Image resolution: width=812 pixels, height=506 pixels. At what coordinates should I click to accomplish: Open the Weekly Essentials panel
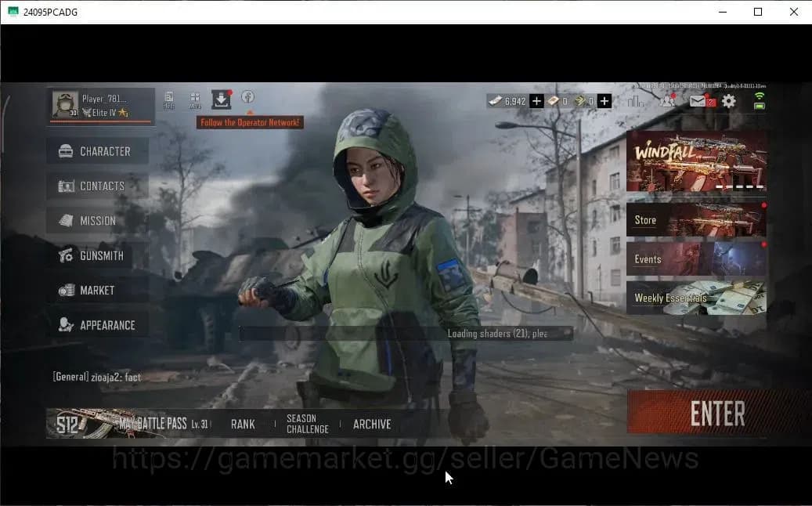click(697, 298)
